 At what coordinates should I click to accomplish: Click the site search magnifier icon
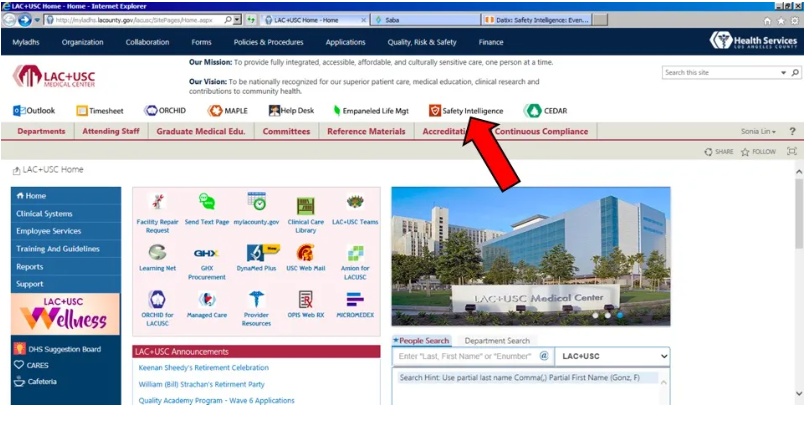coord(795,73)
